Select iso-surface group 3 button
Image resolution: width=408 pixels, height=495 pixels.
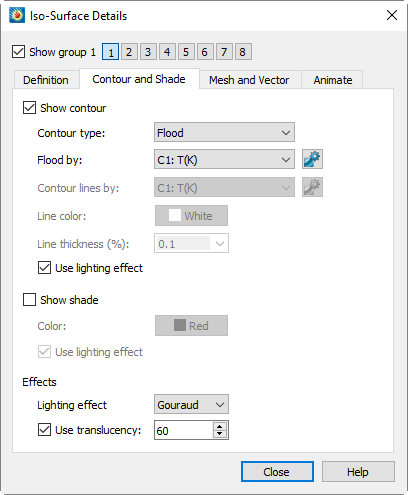[148, 52]
